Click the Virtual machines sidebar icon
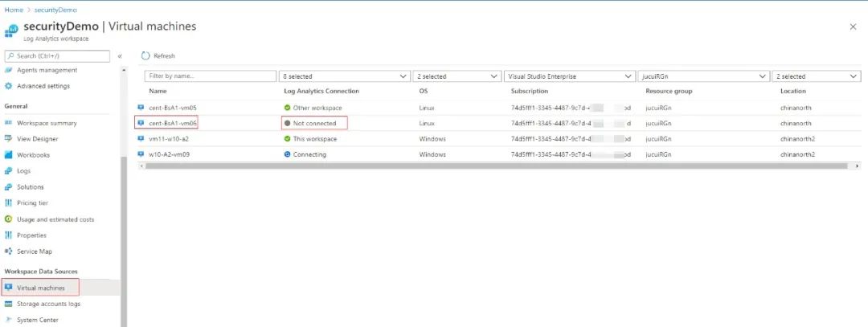Viewport: 868px width, 327px height. tap(8, 288)
